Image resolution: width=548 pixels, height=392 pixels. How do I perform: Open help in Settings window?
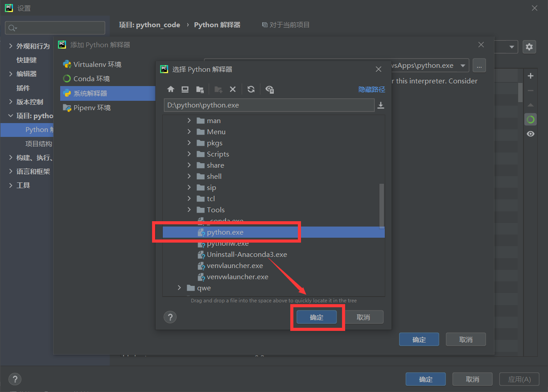[x=15, y=379]
